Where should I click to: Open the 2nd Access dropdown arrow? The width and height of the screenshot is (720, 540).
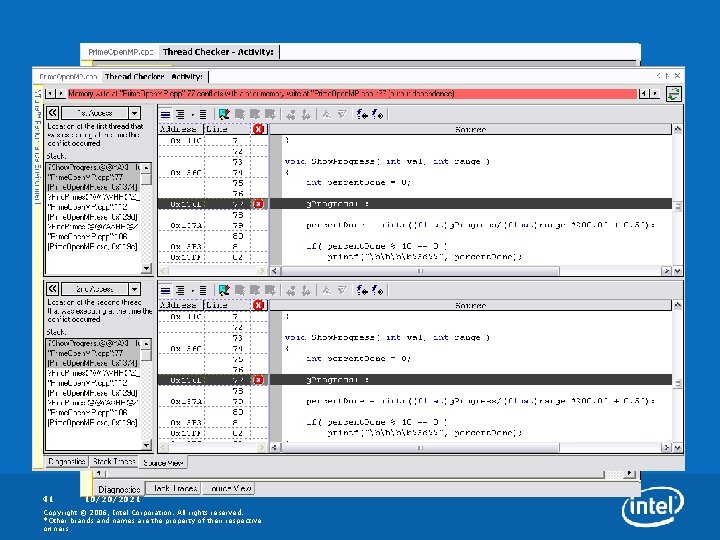point(135,289)
